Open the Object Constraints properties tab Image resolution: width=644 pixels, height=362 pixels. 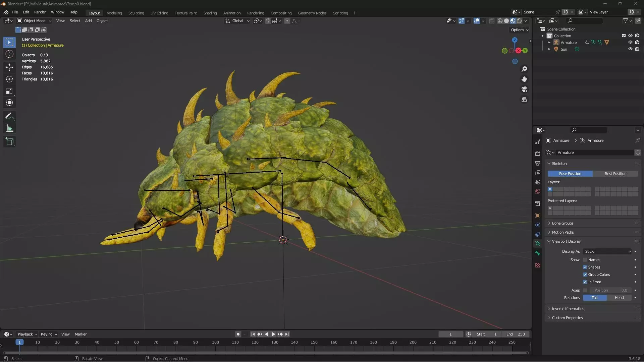(538, 234)
